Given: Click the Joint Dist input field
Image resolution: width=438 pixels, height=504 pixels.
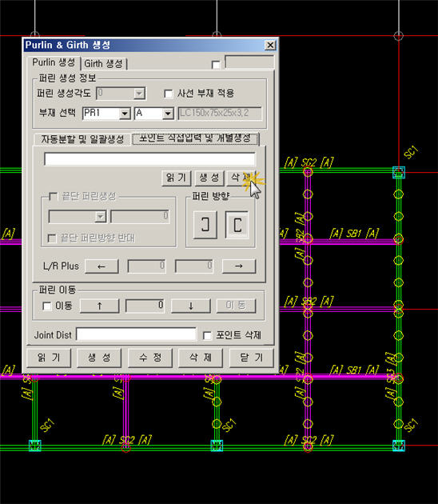Looking at the screenshot, I should point(136,334).
